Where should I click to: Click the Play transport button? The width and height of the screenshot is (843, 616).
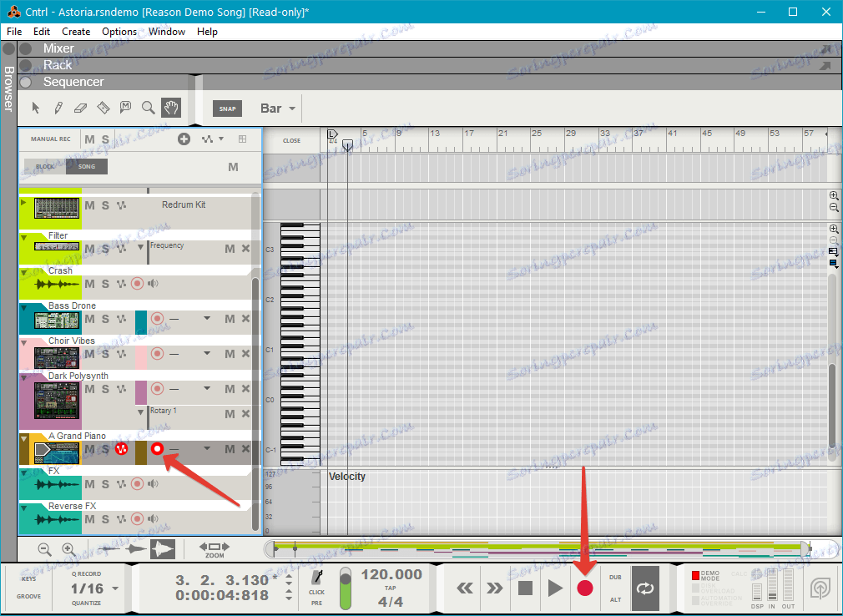(x=555, y=588)
